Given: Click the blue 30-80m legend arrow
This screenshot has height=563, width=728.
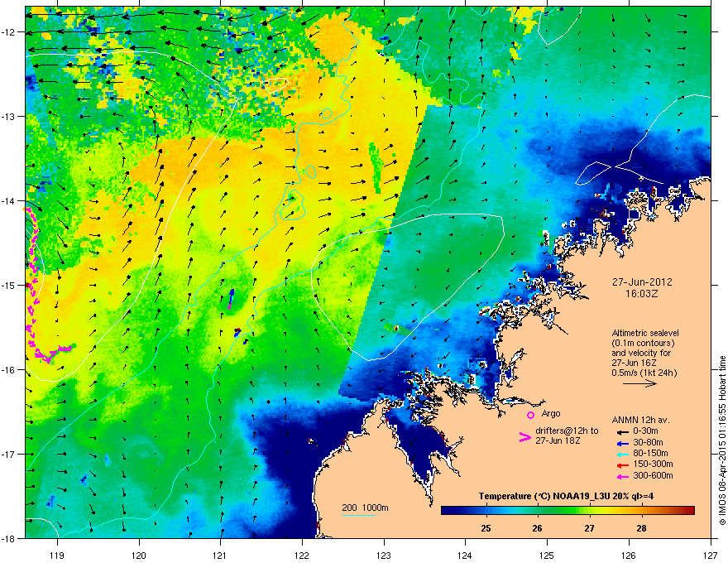Looking at the screenshot, I should [x=621, y=442].
